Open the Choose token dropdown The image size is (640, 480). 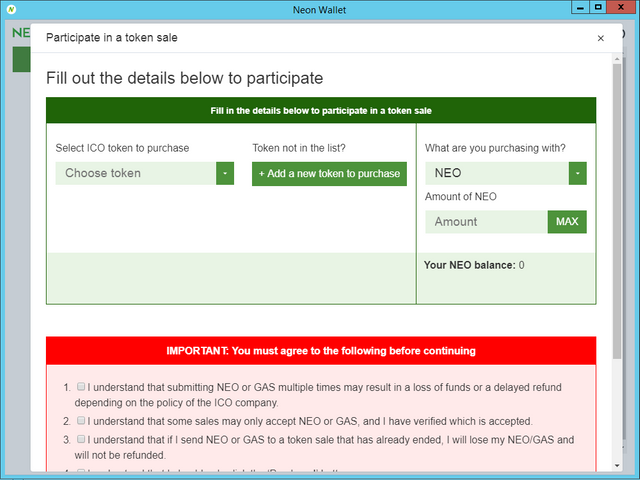144,173
